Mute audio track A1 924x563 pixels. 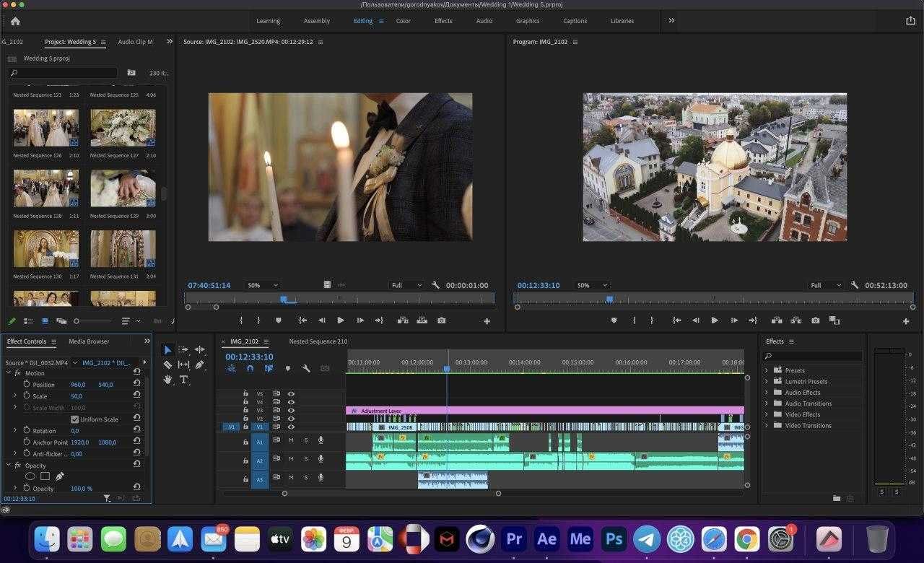291,440
